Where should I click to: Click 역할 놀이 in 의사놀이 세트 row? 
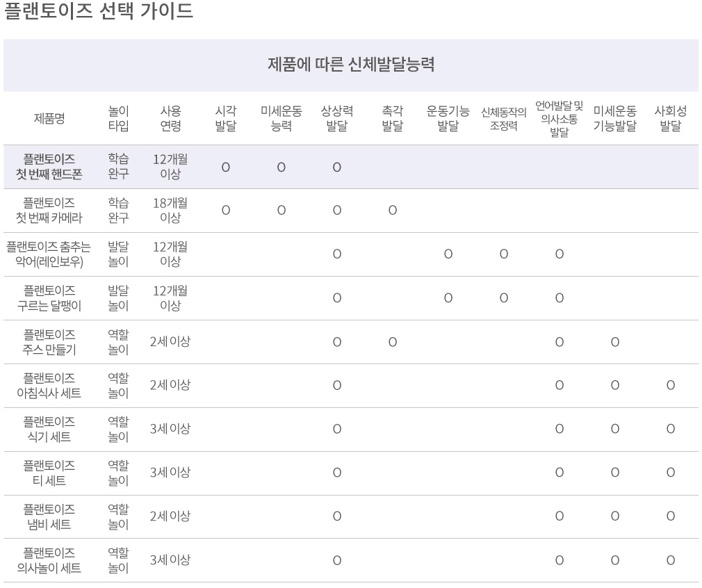pos(119,560)
